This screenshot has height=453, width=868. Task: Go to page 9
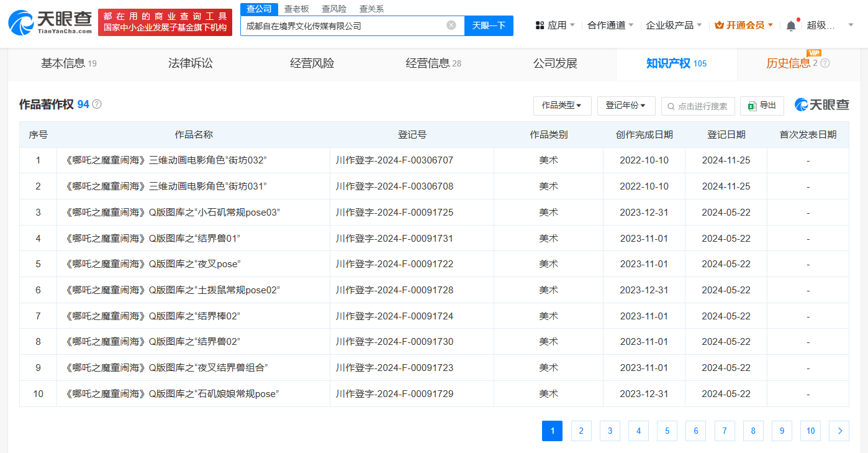tap(782, 431)
